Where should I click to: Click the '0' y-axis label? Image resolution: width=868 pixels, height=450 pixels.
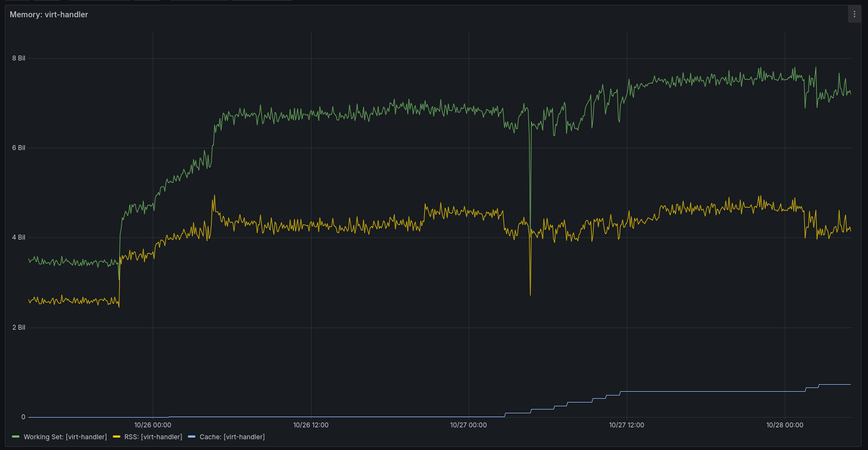[23, 417]
